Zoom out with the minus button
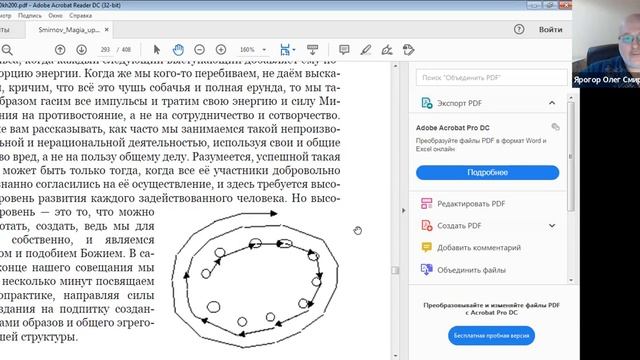 pos(199,50)
